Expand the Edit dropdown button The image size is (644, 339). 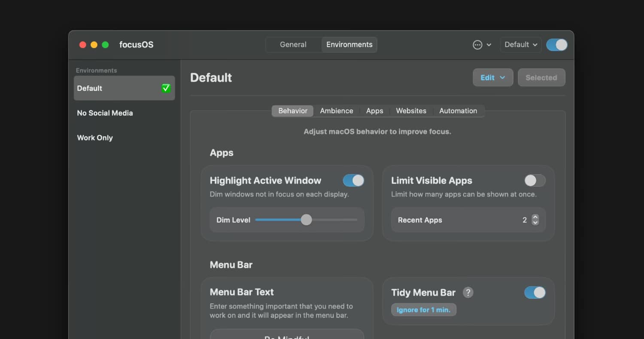pyautogui.click(x=493, y=78)
